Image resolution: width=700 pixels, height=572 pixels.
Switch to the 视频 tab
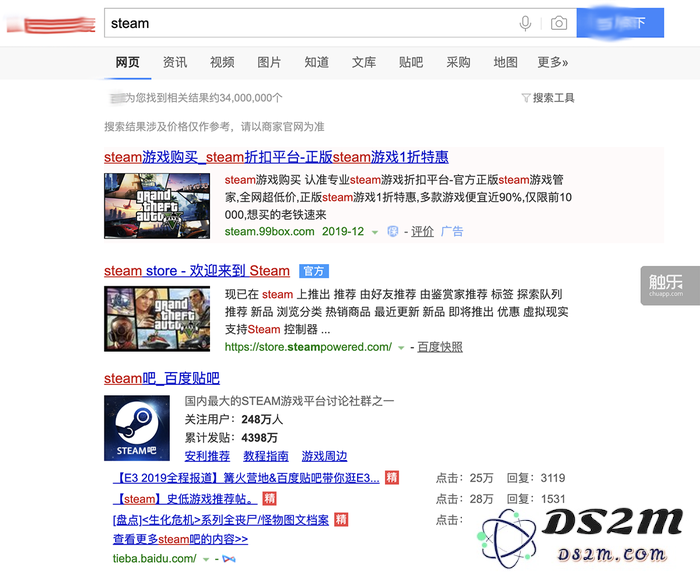pyautogui.click(x=222, y=62)
